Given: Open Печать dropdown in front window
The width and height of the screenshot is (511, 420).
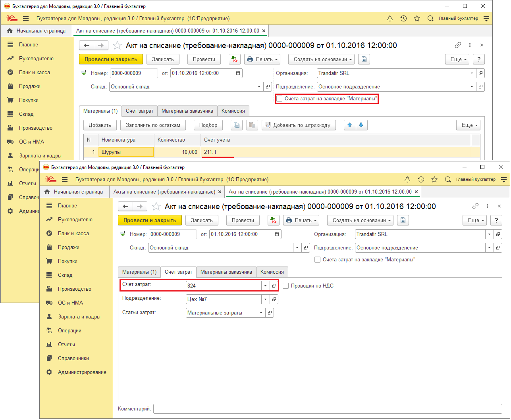Looking at the screenshot, I should click(301, 220).
